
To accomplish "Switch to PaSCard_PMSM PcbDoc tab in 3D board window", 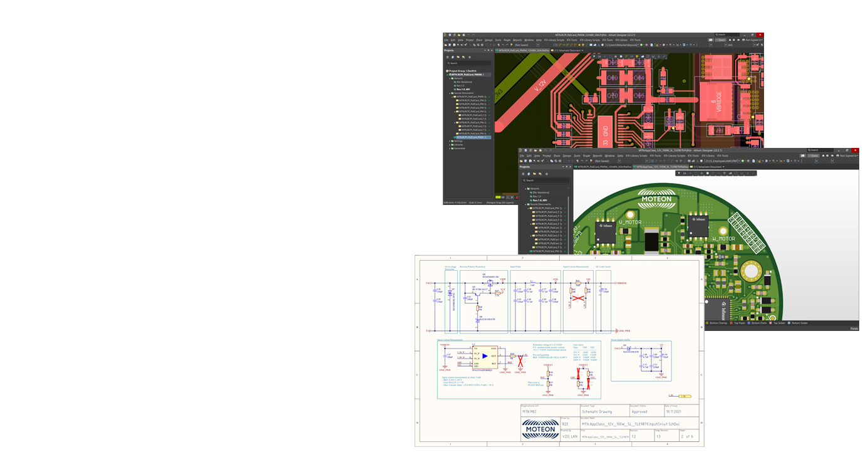I will pyautogui.click(x=603, y=167).
